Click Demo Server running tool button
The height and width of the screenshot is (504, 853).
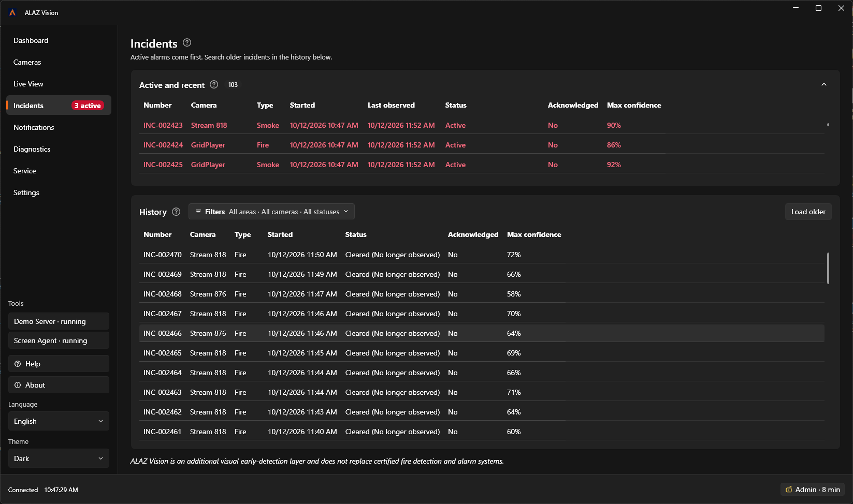[59, 321]
